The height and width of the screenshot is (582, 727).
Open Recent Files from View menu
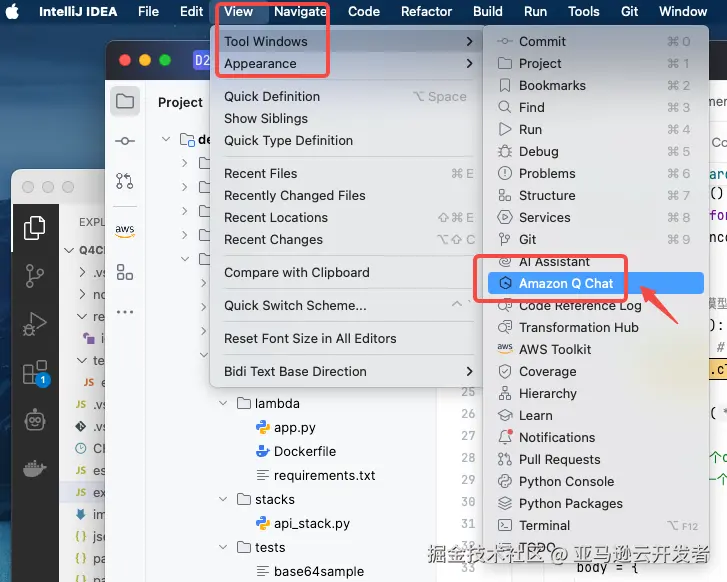pyautogui.click(x=345, y=173)
